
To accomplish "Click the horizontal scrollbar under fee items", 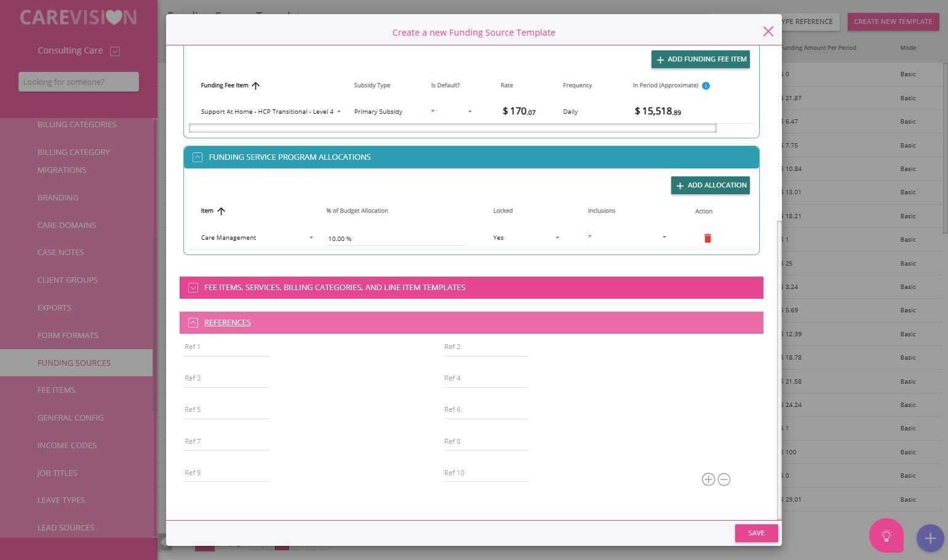I will tap(452, 128).
